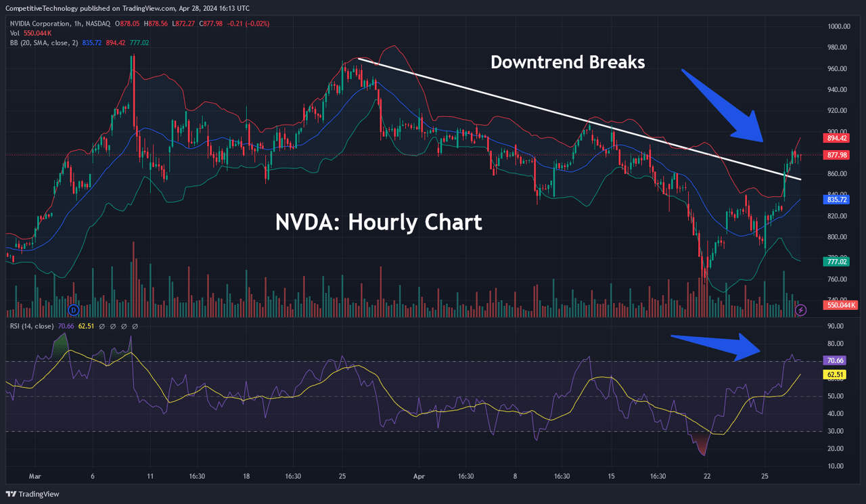Click the purple lightning bolt icon
Viewport: 866px width, 504px height.
pos(802,310)
